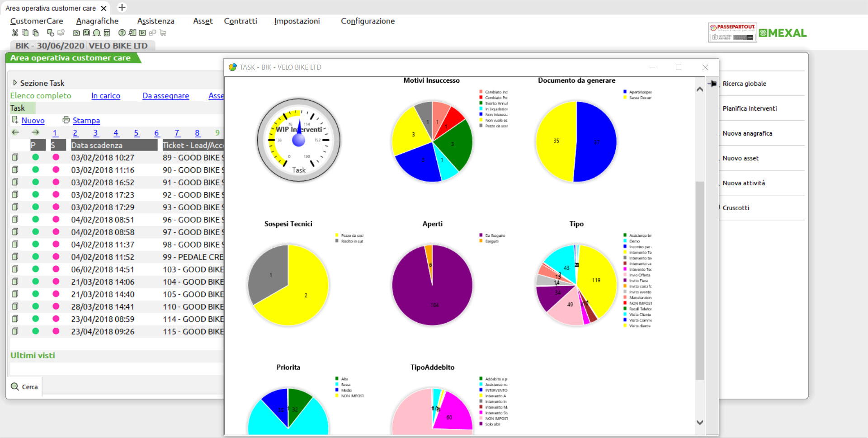Screen dimensions: 868x438
Task: Click the question mark help icon
Action: tap(122, 33)
